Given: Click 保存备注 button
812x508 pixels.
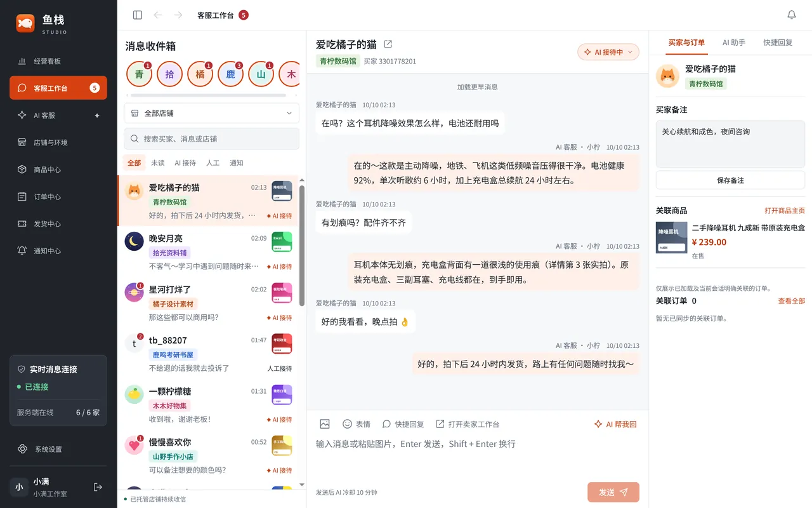Looking at the screenshot, I should 730,180.
